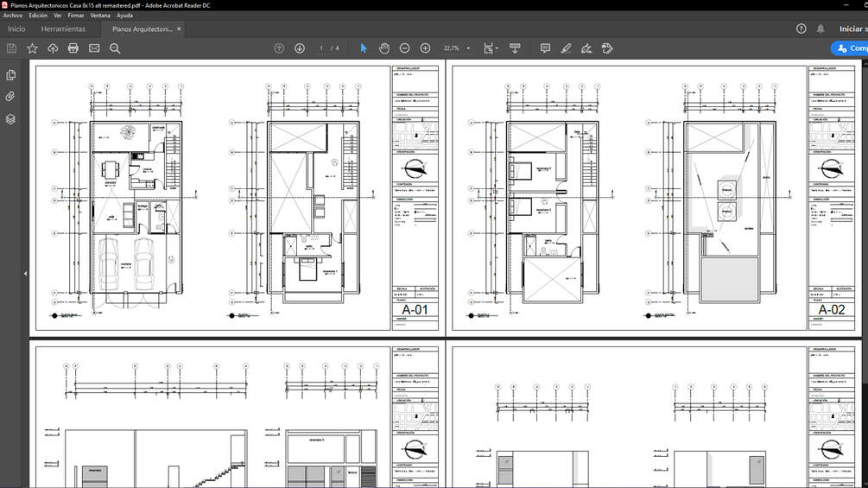Image resolution: width=868 pixels, height=488 pixels.
Task: Zoom out with the minus button
Action: point(405,48)
